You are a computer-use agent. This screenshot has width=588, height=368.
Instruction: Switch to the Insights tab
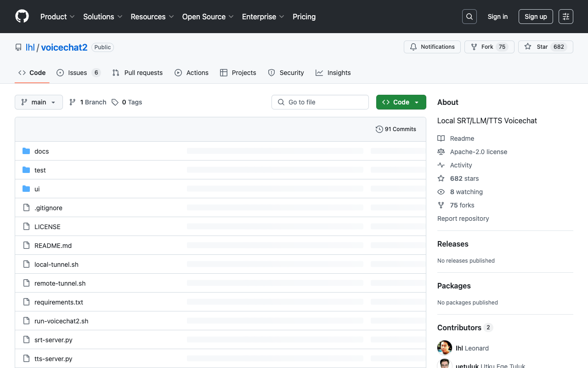[x=333, y=73]
